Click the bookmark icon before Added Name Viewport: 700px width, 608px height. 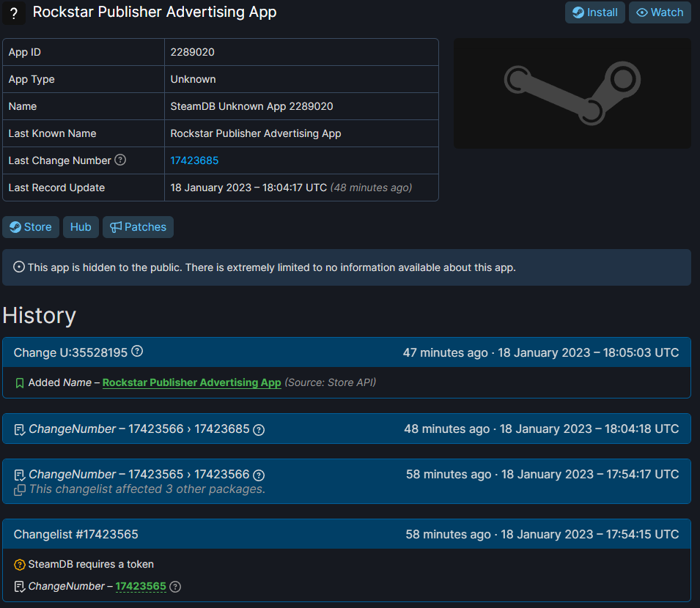point(20,383)
